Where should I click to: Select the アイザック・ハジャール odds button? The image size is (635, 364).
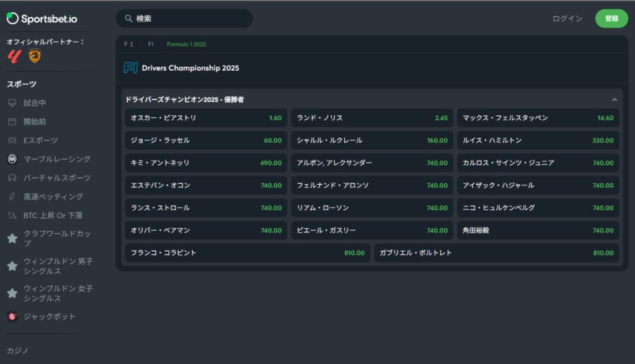point(538,185)
